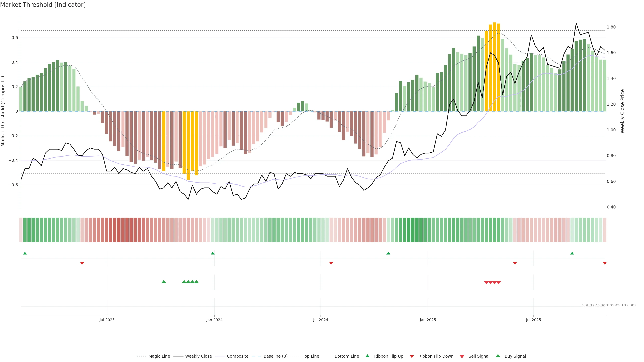This screenshot has height=362, width=644.
Task: Click the Jul 2023 axis label
Action: 107,320
